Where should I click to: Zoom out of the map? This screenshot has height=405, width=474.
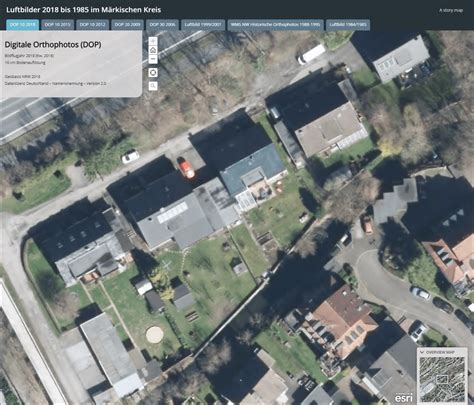pyautogui.click(x=153, y=59)
